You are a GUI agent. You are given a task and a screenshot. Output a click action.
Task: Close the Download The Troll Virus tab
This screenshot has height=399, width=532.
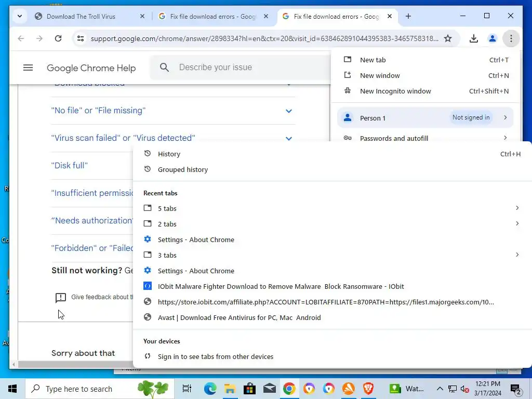142,16
